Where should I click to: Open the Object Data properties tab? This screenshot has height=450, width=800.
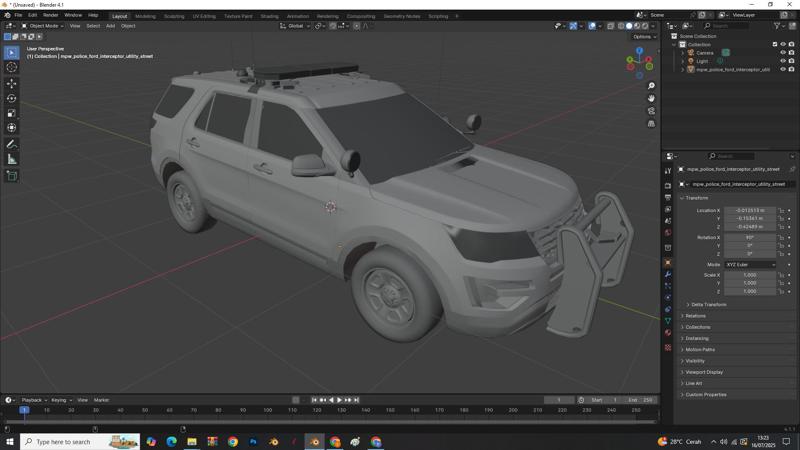(x=668, y=321)
